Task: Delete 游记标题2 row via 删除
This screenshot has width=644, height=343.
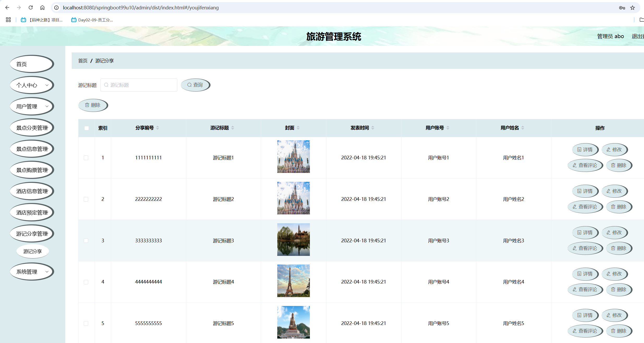Action: [619, 207]
